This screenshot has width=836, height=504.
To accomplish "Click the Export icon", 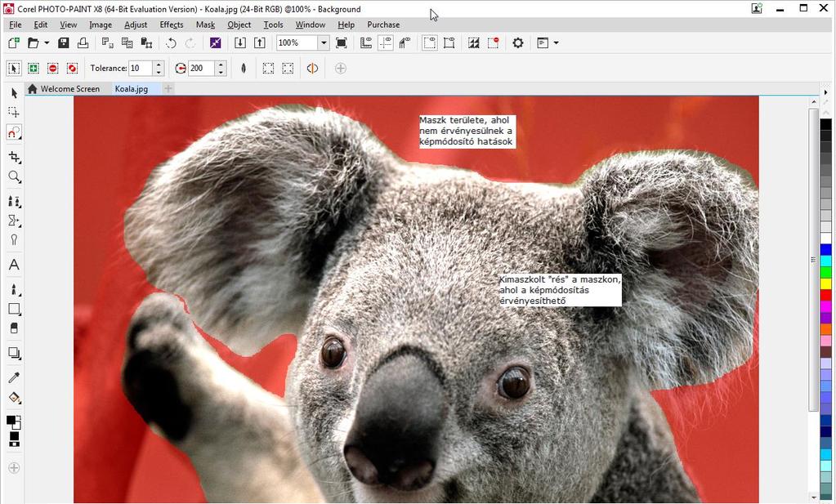I will 260,42.
